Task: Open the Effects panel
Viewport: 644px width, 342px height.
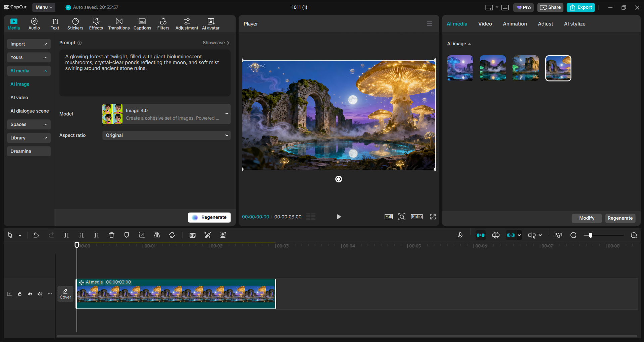Action: pos(96,23)
